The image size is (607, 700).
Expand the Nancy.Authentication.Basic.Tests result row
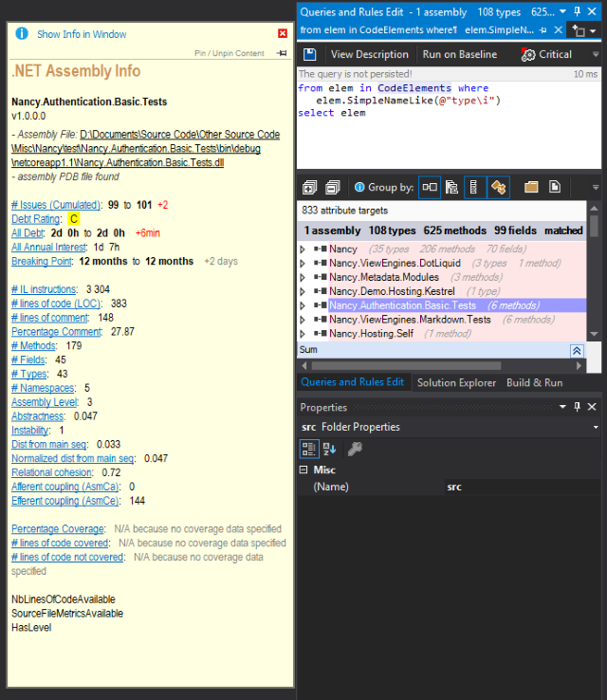tap(303, 305)
